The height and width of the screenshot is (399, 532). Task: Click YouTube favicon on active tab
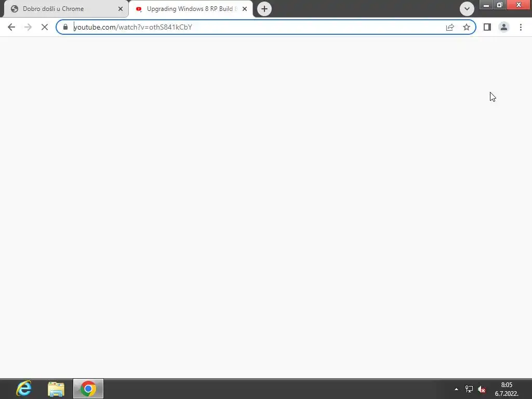click(x=139, y=9)
